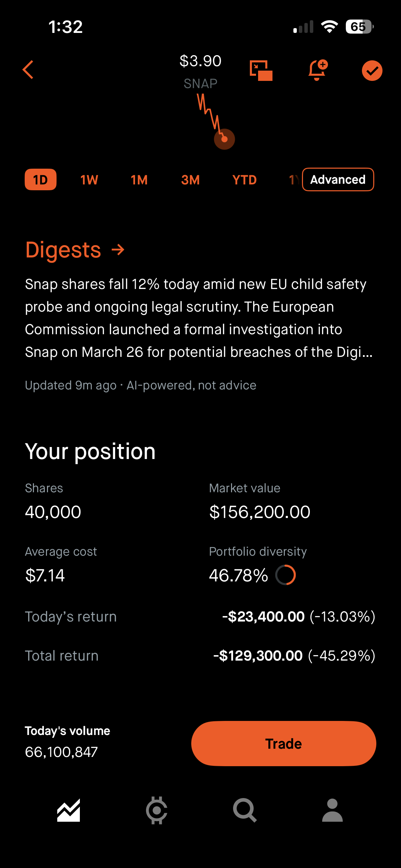
Task: Tap the back arrow icon
Action: pyautogui.click(x=28, y=70)
